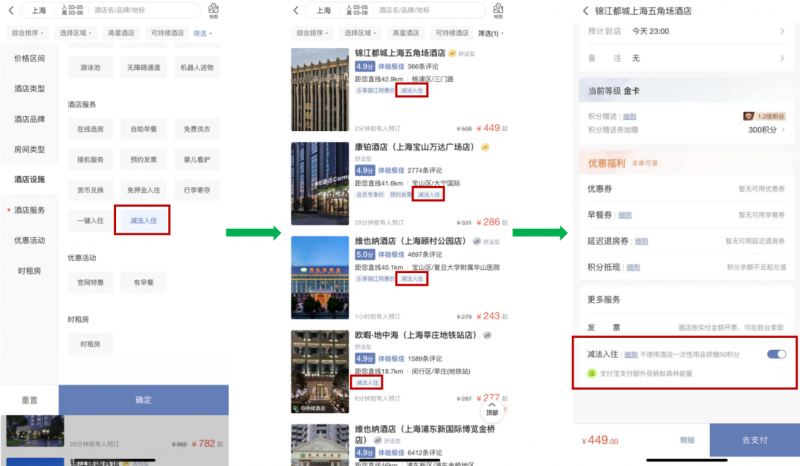Expand 预计到店 arrival time row
This screenshot has width=800, height=466.
click(x=690, y=31)
